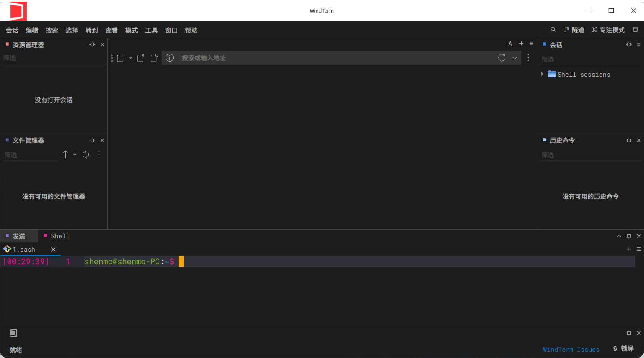644x358 pixels.
Task: Open the 会话 menu
Action: pos(12,30)
